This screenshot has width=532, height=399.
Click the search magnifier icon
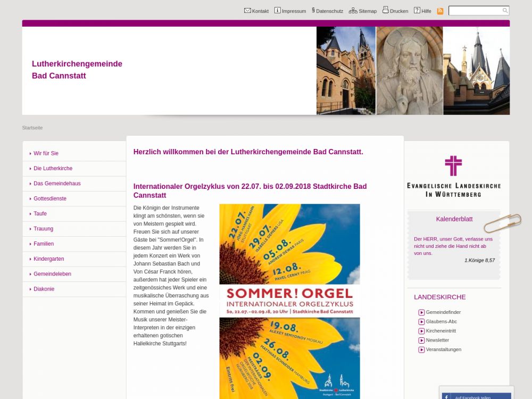click(505, 11)
